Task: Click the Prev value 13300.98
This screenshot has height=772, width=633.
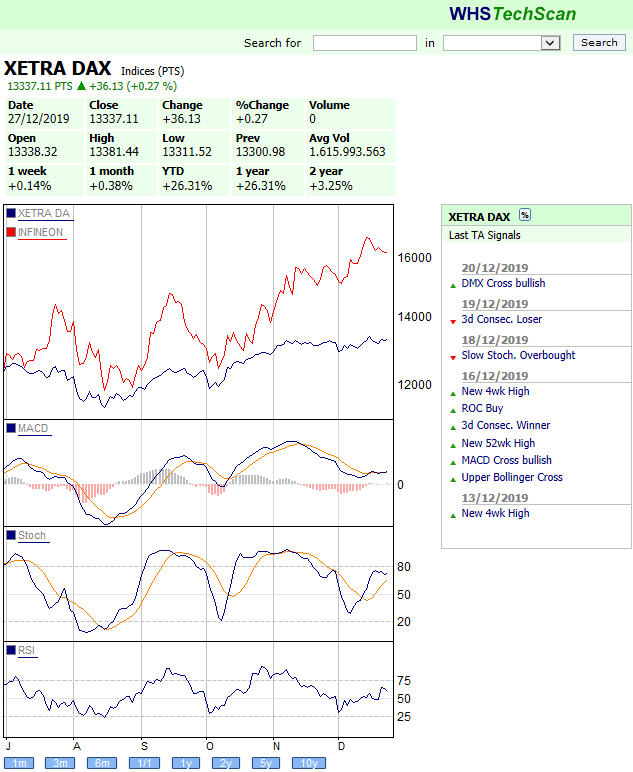Action: pos(260,152)
